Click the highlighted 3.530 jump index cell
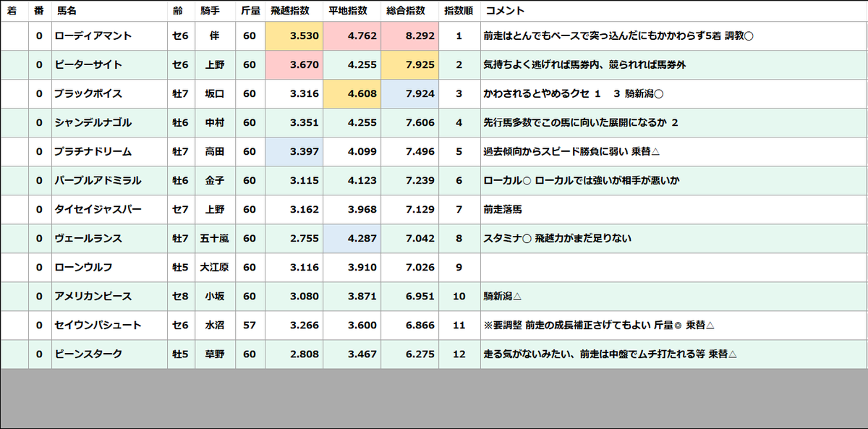The width and height of the screenshot is (868, 429). (294, 36)
